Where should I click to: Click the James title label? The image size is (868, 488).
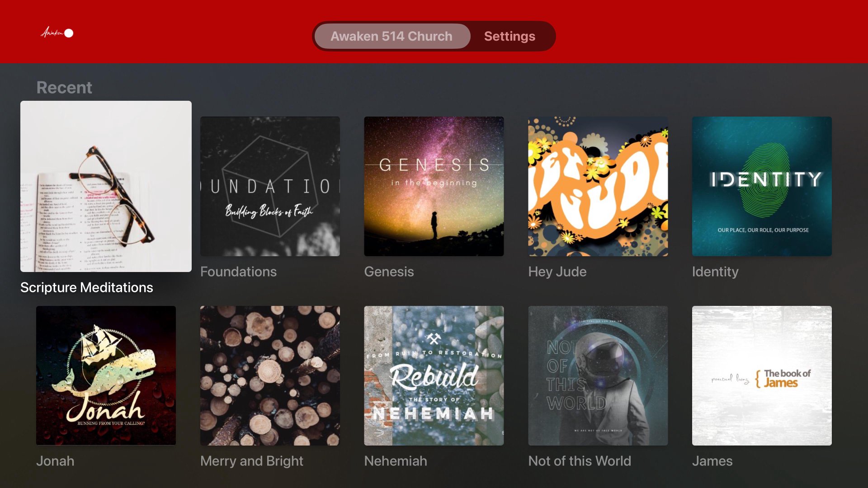tap(712, 461)
